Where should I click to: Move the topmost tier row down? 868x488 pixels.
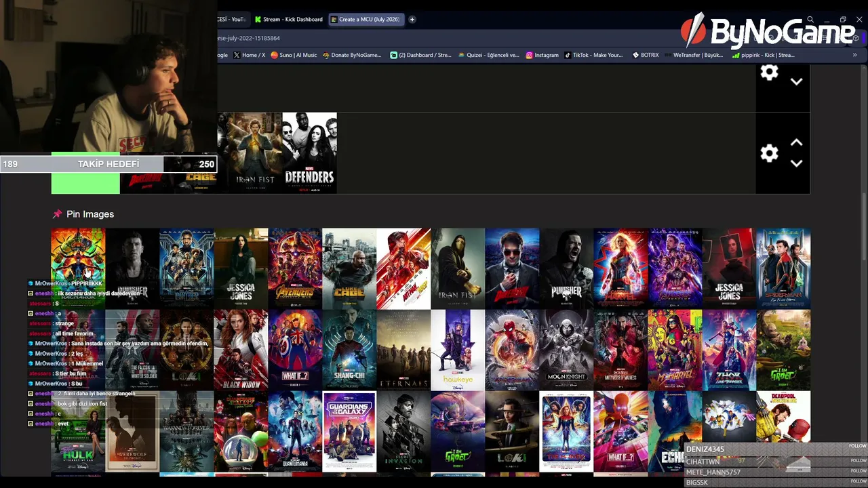tap(797, 81)
